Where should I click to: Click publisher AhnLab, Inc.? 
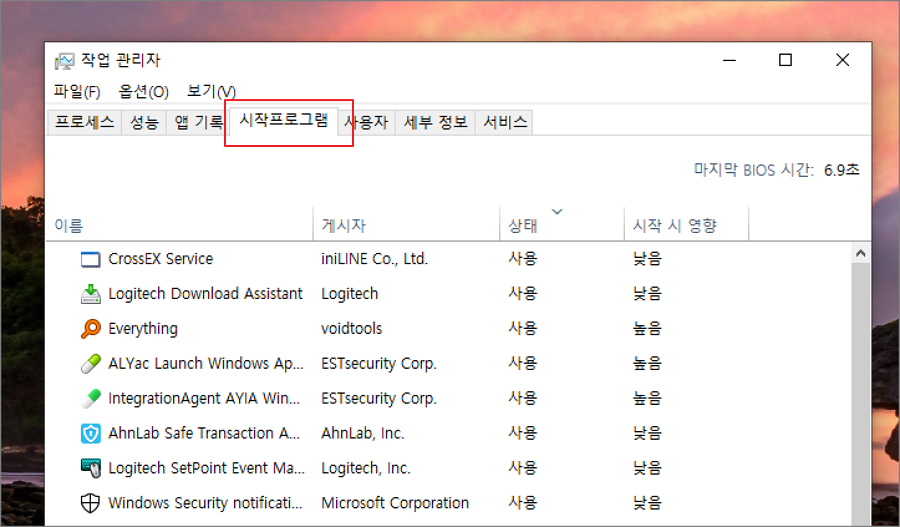[x=363, y=433]
